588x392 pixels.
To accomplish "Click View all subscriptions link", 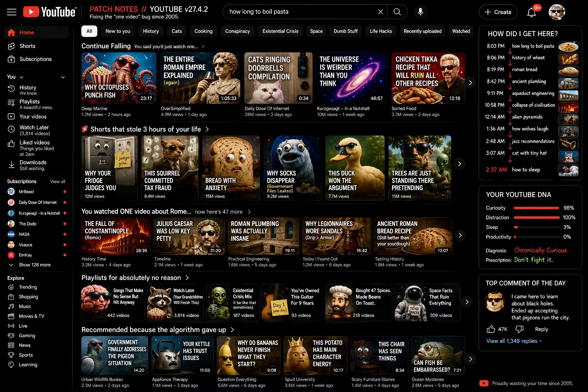I will 58,181.
